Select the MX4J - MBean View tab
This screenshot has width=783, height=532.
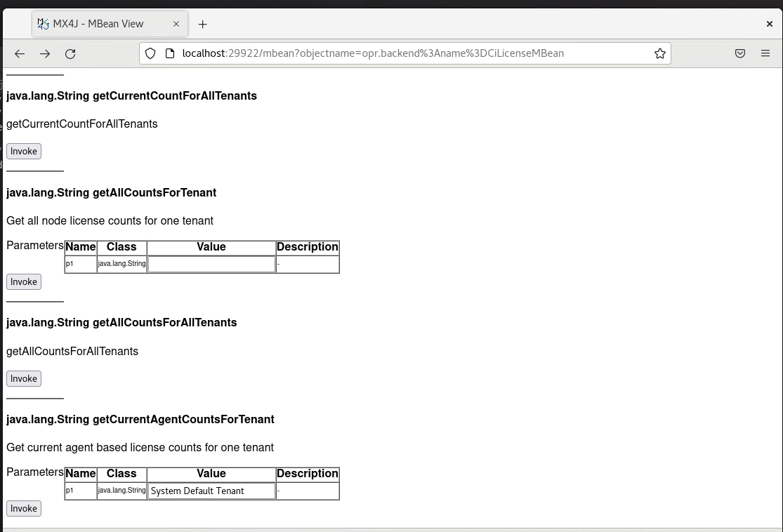(105, 23)
